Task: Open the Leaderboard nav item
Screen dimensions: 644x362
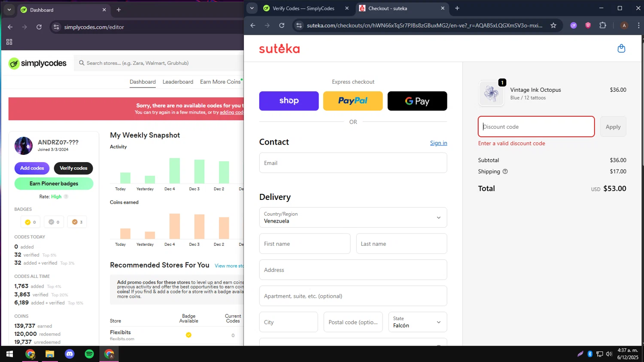Action: 178,82
